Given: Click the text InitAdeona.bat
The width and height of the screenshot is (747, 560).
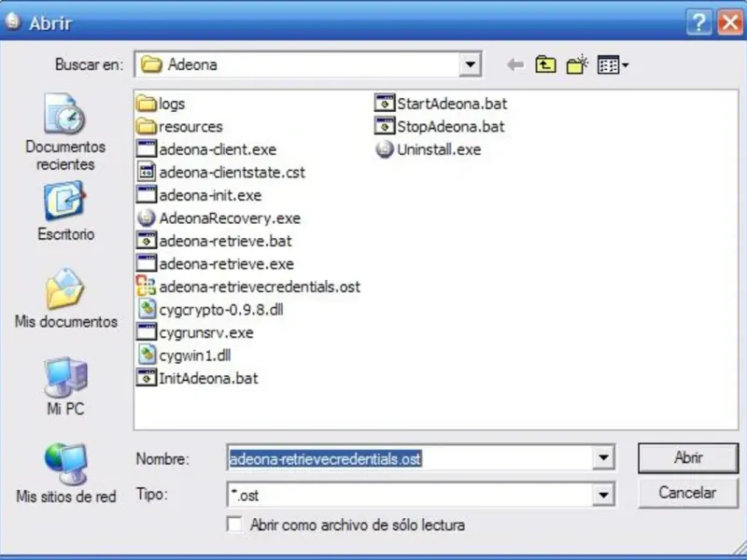Looking at the screenshot, I should [208, 378].
